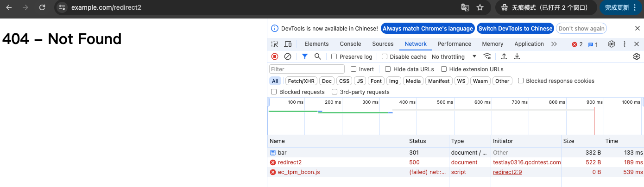Click the inspect element picker icon
The height and width of the screenshot is (187, 644).
[275, 44]
